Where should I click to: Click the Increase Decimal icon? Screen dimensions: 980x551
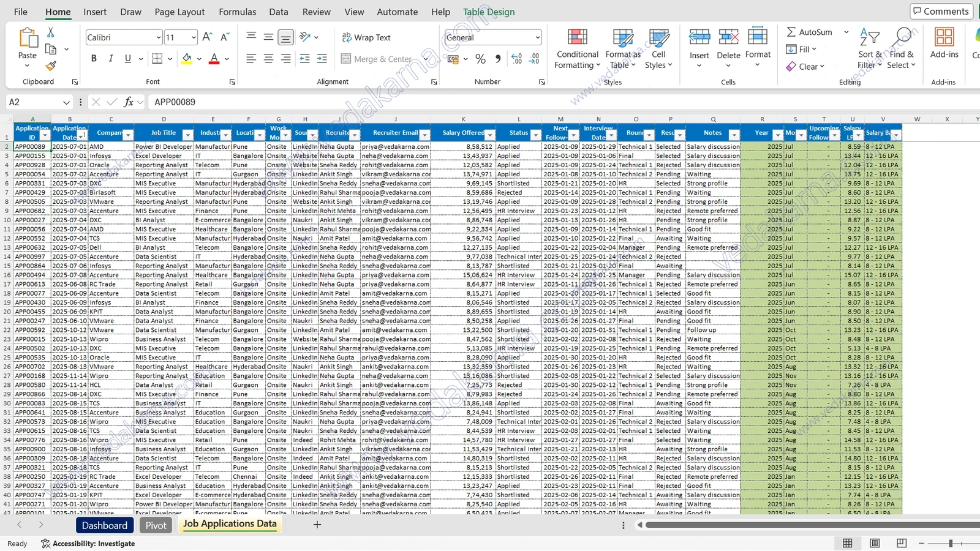516,59
